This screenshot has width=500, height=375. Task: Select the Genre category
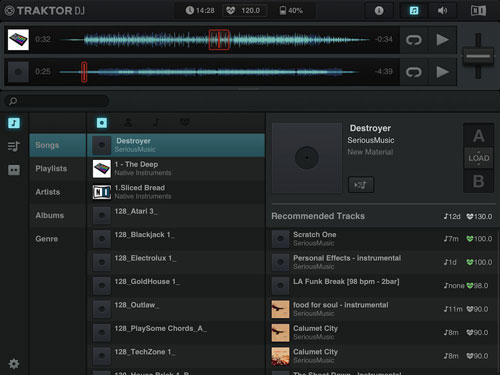point(58,239)
